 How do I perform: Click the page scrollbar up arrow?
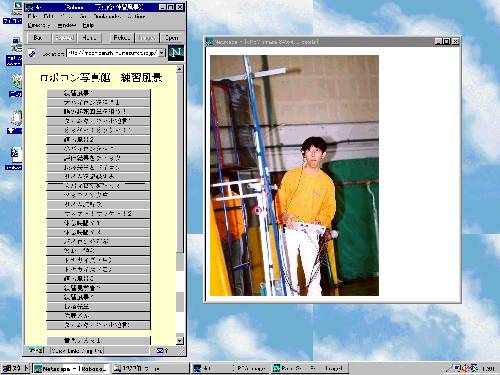pyautogui.click(x=179, y=69)
